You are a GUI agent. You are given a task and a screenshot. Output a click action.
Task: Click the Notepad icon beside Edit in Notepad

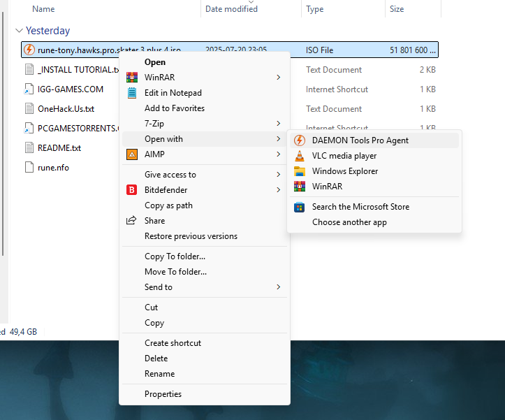132,93
